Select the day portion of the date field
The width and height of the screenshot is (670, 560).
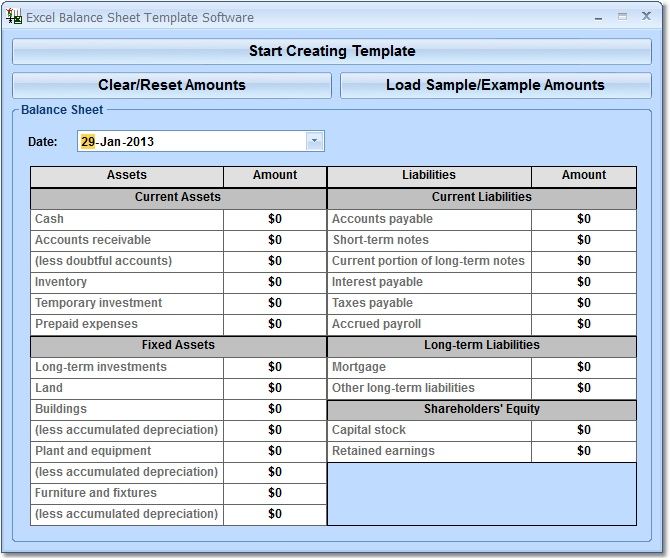click(x=88, y=142)
